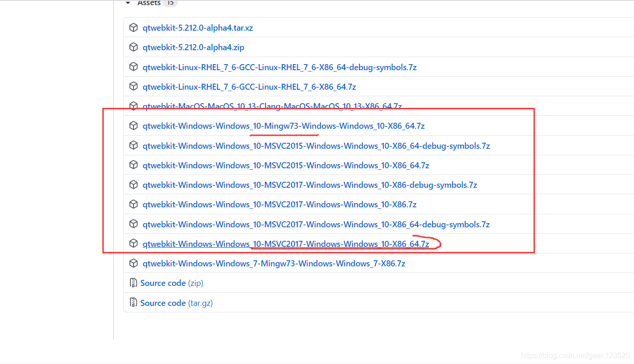
Task: Click package icon beside MSVC2017 X86-debug-symbols.7z
Action: pos(133,185)
